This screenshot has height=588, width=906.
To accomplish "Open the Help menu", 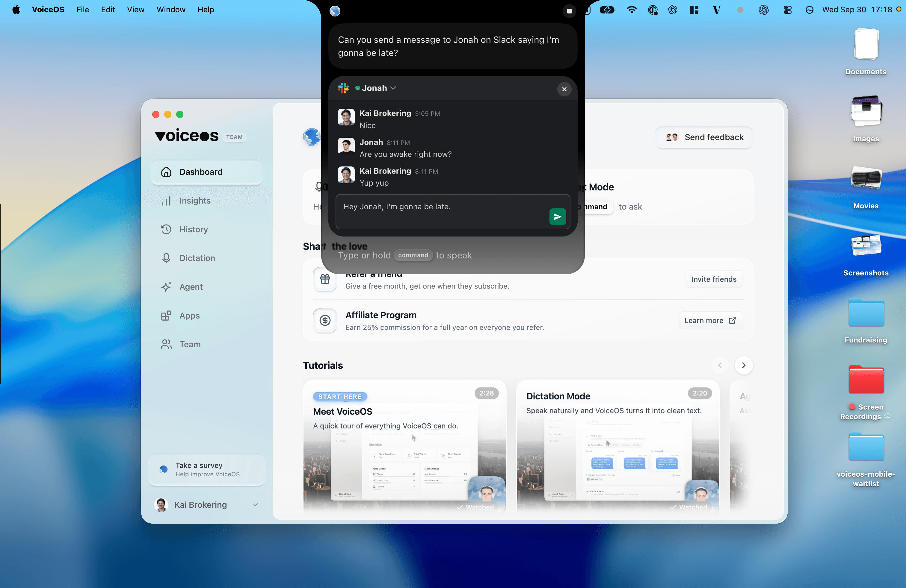I will [206, 10].
